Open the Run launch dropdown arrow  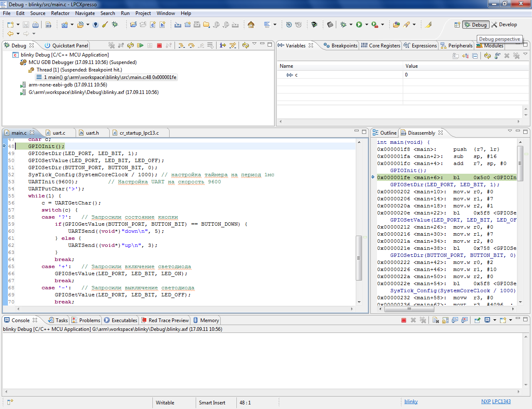(x=367, y=25)
